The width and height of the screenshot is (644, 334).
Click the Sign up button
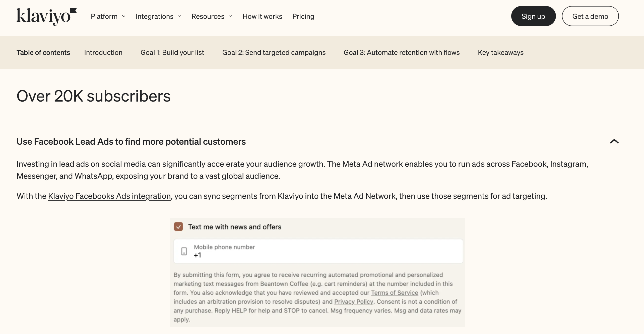(x=533, y=16)
